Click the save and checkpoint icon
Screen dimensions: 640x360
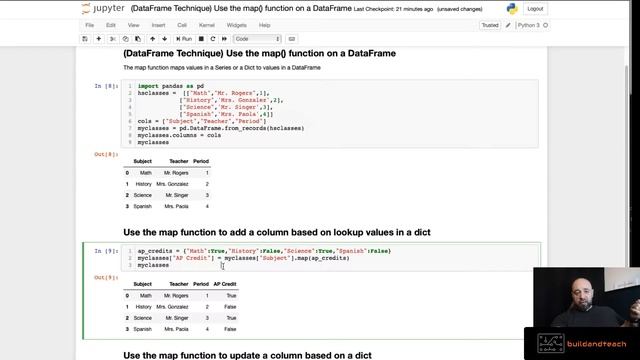[x=85, y=39]
